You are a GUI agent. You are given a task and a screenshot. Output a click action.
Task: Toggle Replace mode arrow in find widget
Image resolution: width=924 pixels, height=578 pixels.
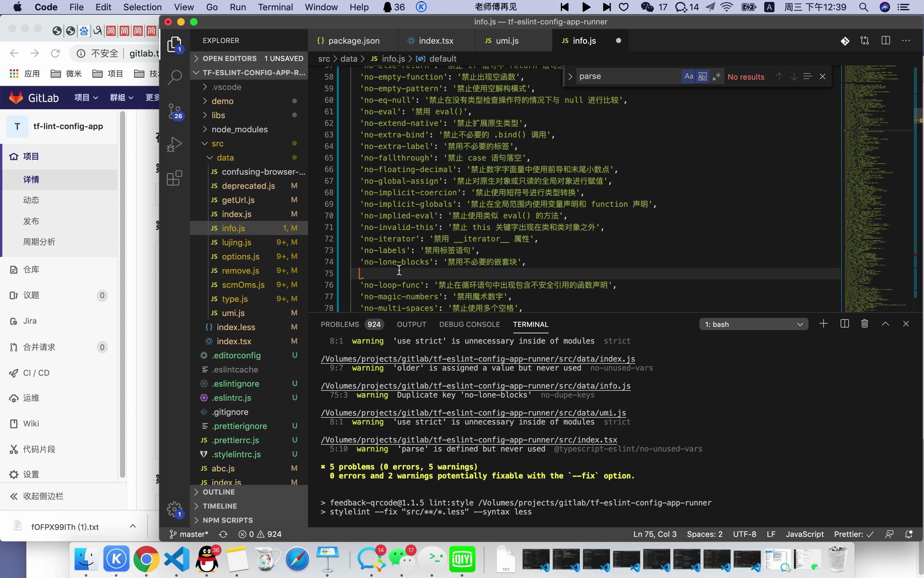pos(570,76)
